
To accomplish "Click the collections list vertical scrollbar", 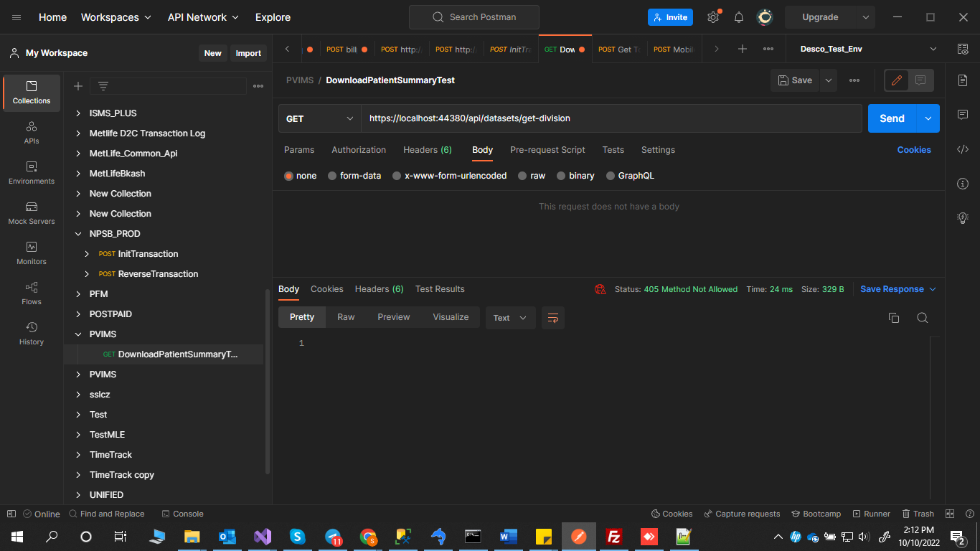I will (x=268, y=380).
